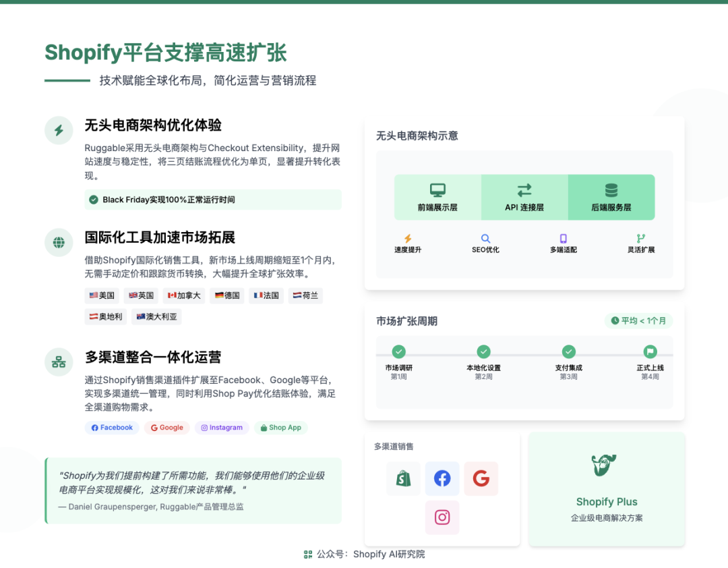728x568 pixels.
Task: Click the Facebook logo tile in 多渠道销售
Action: pos(442,478)
